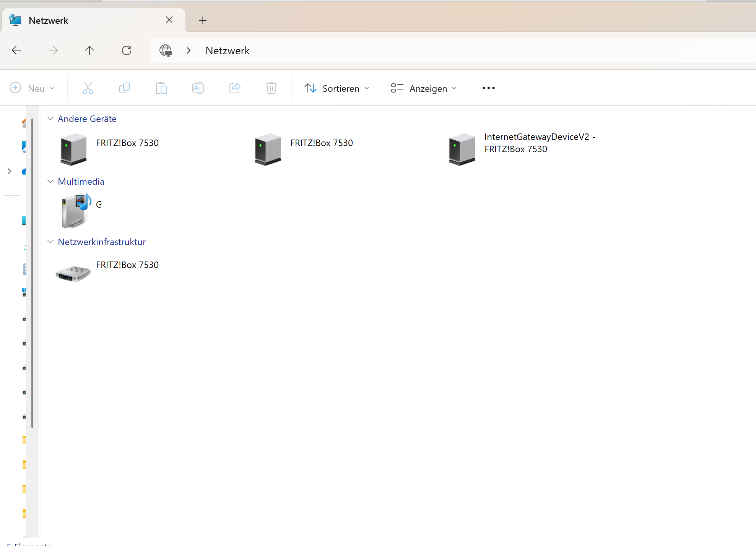The image size is (756, 546).
Task: Collapse the Netzwerkinfrastruktur group
Action: (x=50, y=242)
